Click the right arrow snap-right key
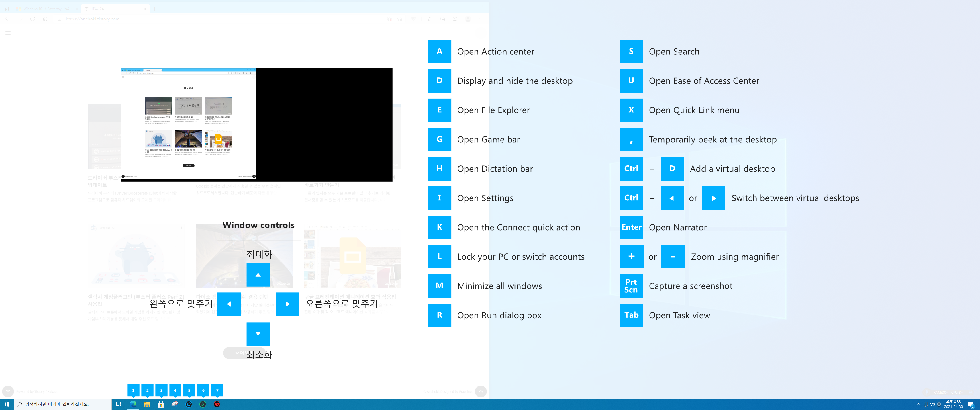 [287, 304]
